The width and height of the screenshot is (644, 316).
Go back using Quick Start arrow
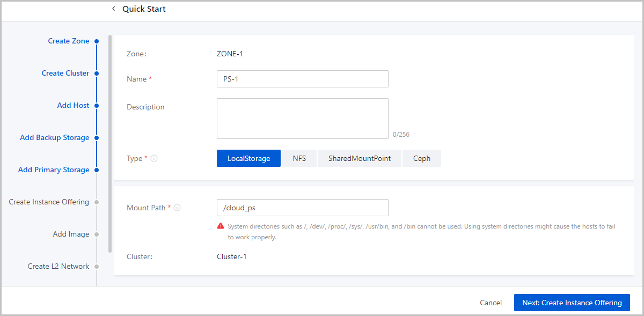click(x=113, y=9)
